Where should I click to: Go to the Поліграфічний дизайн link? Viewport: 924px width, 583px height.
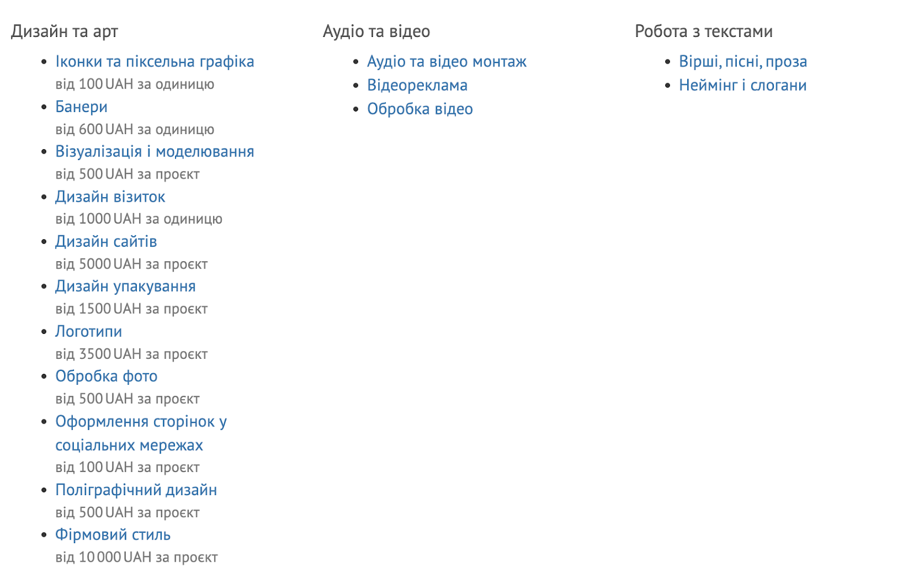pos(136,490)
